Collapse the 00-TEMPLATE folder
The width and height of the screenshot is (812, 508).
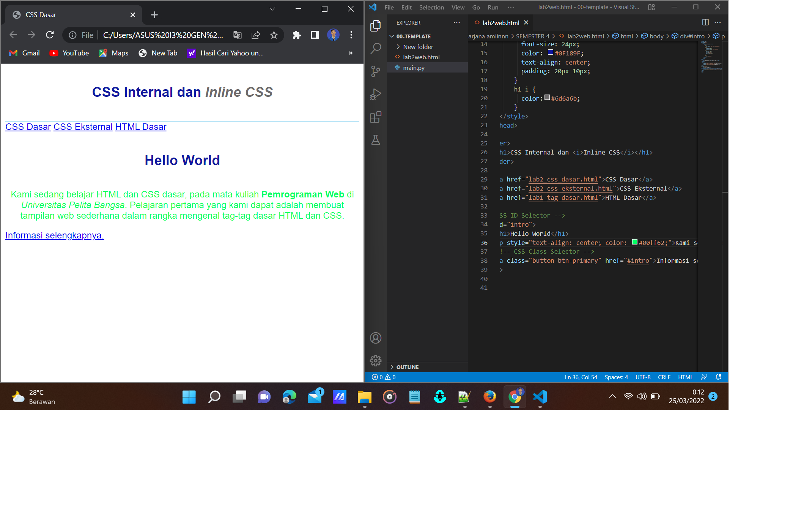(392, 36)
